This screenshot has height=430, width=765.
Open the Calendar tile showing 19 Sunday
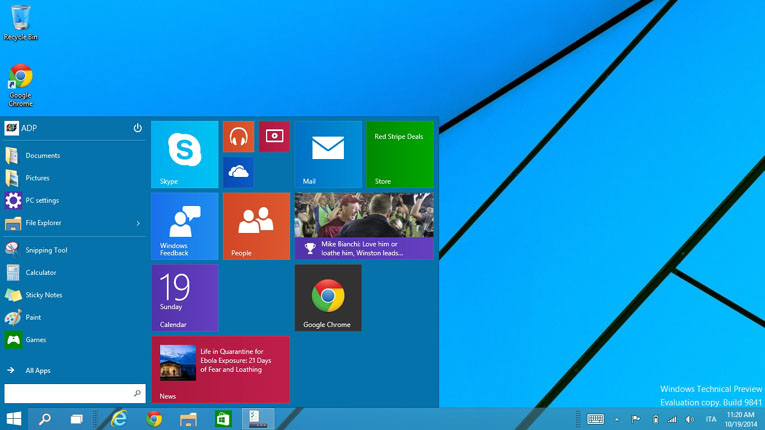[184, 298]
